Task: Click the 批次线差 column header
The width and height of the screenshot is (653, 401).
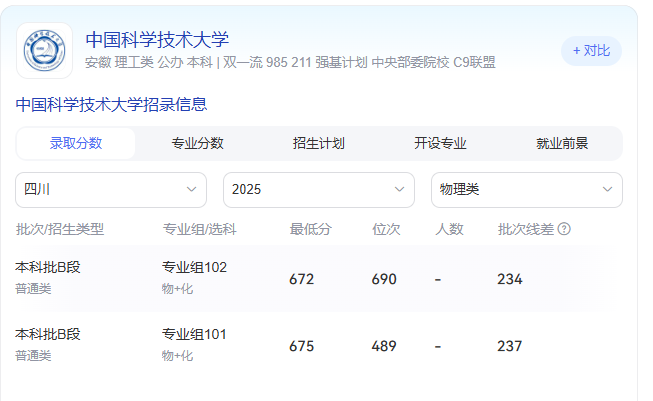Action: tap(526, 229)
